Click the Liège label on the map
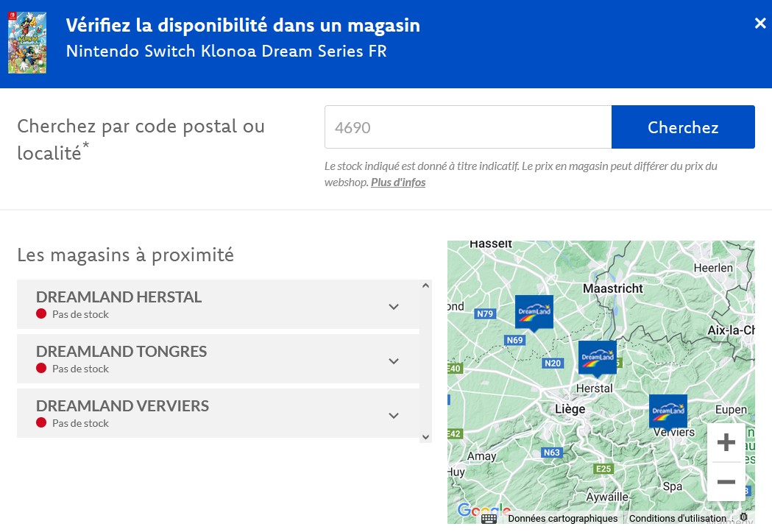The height and width of the screenshot is (532, 772). coord(570,409)
